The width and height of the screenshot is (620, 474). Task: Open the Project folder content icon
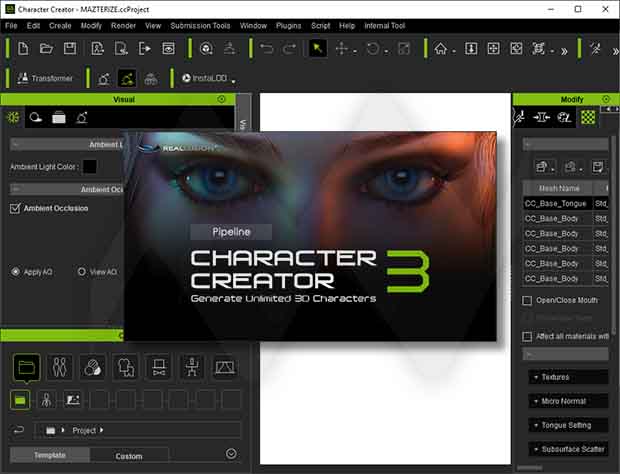click(26, 368)
